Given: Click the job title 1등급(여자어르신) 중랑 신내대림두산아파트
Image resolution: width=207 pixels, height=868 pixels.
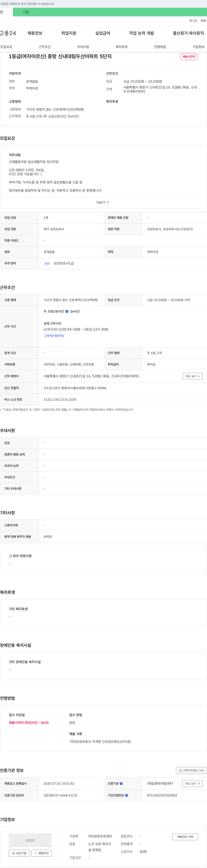Looking at the screenshot, I should [60, 56].
